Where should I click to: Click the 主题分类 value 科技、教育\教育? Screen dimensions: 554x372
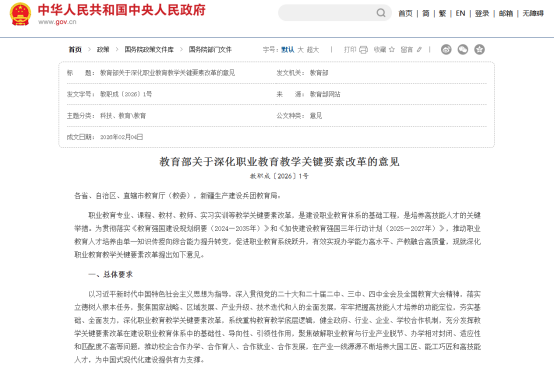[x=123, y=116]
